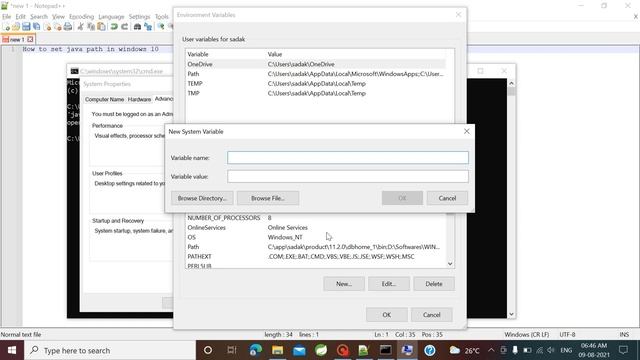The height and width of the screenshot is (360, 640).
Task: Click OK in the Environment Variables window
Action: [x=387, y=315]
